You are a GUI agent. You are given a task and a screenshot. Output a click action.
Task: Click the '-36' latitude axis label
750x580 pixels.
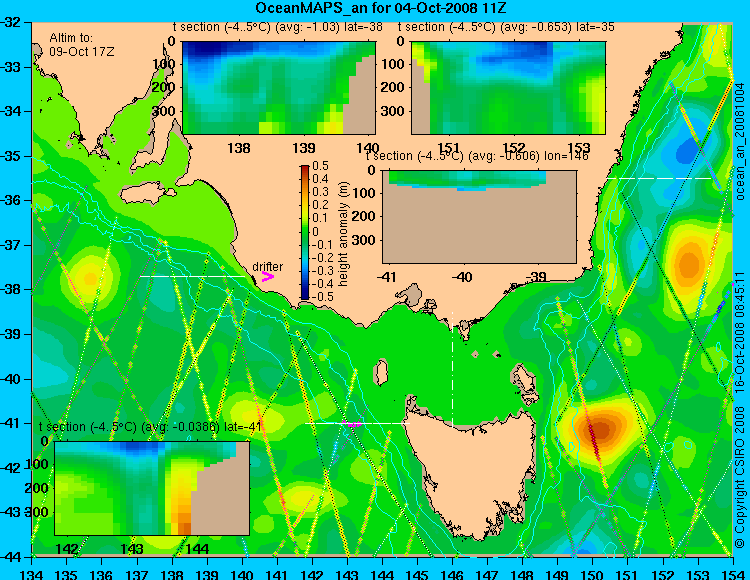click(11, 200)
